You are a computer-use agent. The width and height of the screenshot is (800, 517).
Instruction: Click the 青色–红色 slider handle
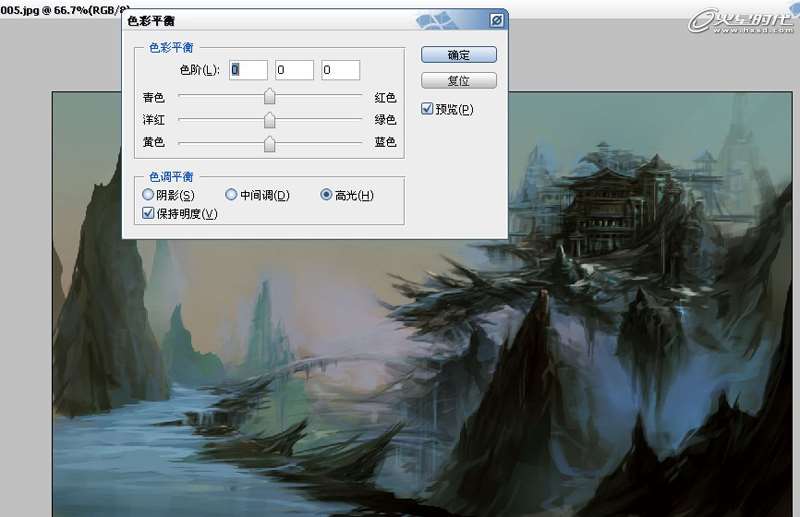[269, 97]
